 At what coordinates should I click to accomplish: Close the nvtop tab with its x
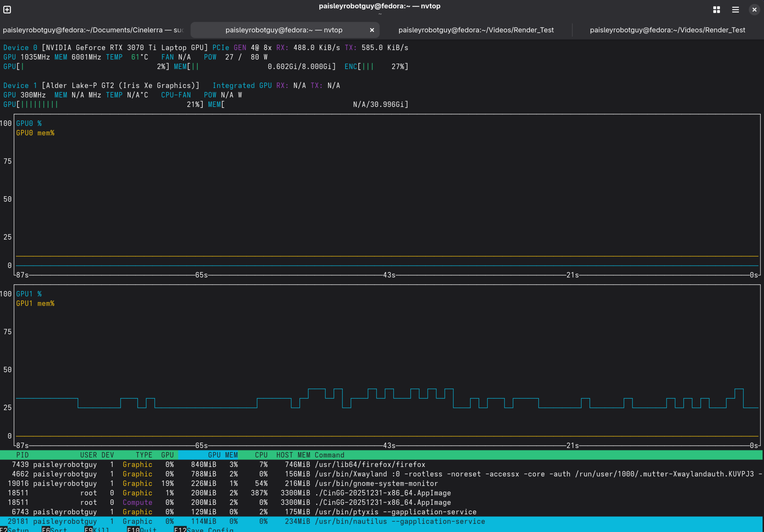(372, 30)
